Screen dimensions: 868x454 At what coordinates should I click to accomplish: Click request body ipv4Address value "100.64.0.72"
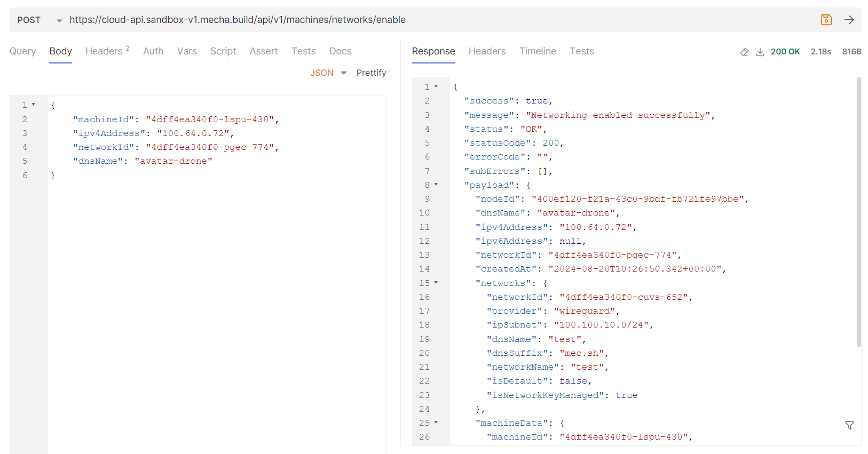point(193,133)
